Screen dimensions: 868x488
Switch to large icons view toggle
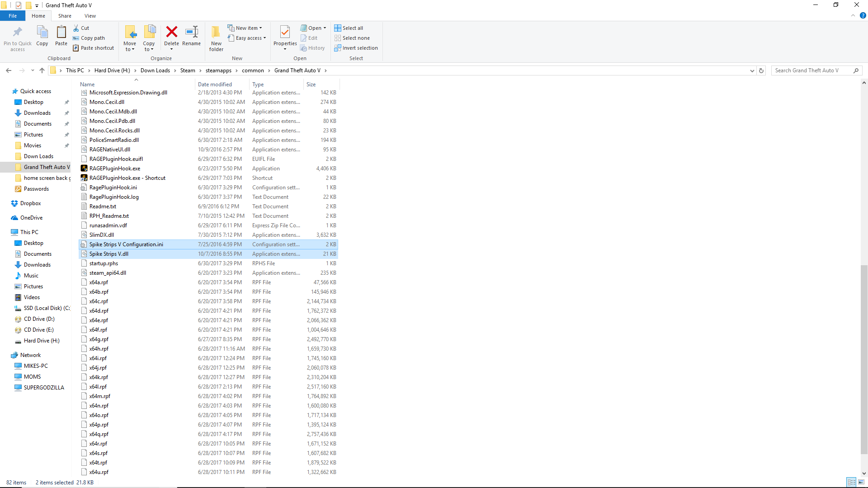coord(861,482)
